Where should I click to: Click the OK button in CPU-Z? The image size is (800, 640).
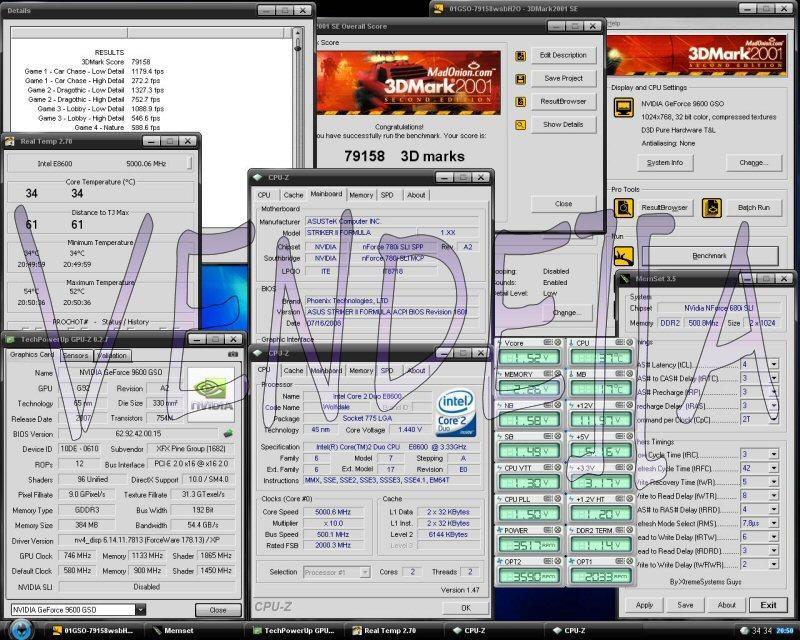click(466, 608)
